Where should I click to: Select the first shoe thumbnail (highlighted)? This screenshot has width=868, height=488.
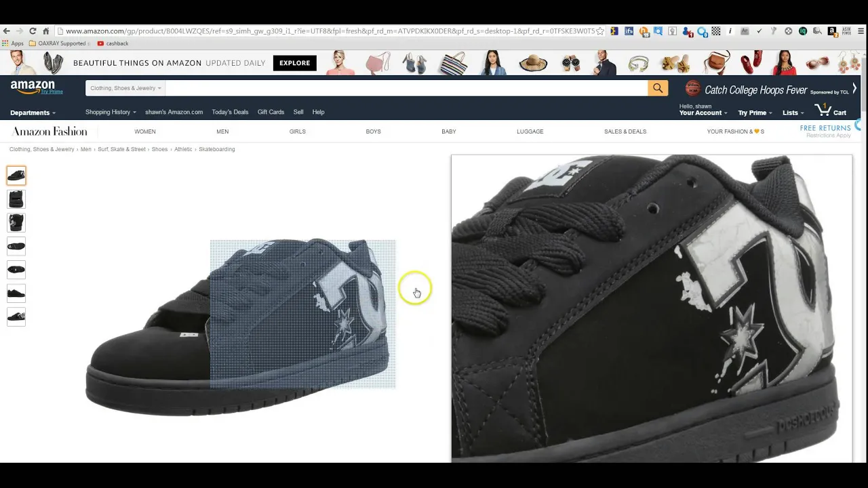pyautogui.click(x=16, y=176)
